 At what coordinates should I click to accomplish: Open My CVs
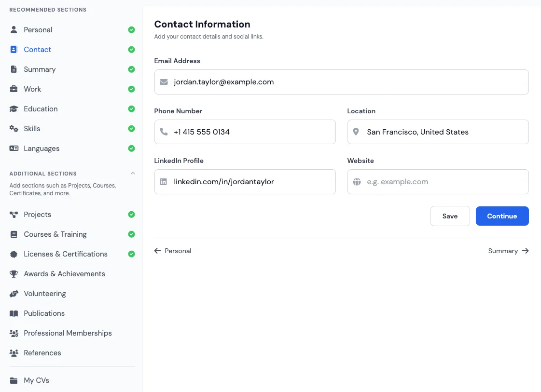click(x=72, y=380)
